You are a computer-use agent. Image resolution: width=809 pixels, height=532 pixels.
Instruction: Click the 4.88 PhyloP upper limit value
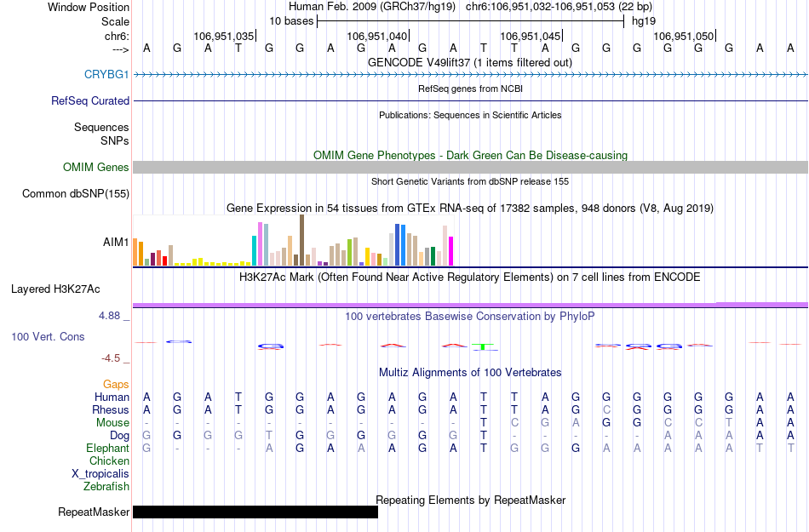(109, 316)
